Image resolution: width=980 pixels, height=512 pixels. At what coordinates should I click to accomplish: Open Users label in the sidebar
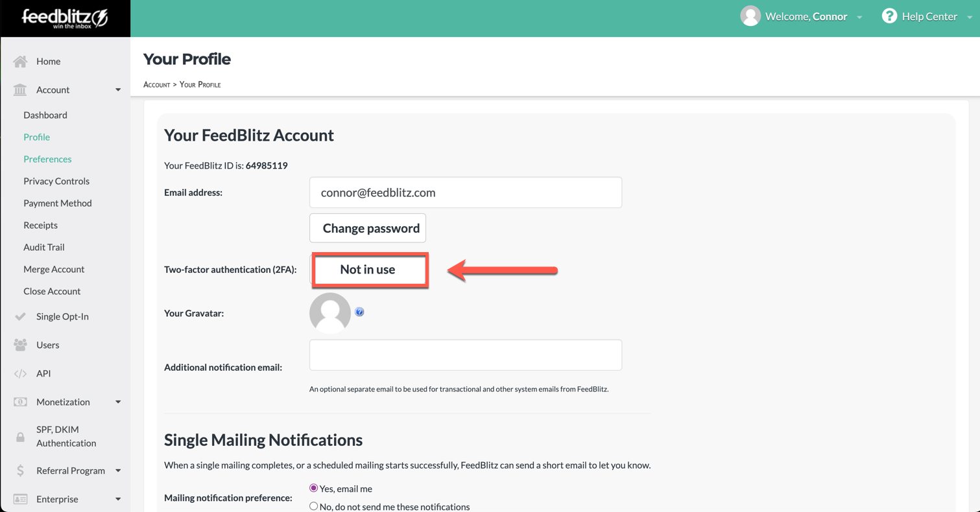pos(48,345)
